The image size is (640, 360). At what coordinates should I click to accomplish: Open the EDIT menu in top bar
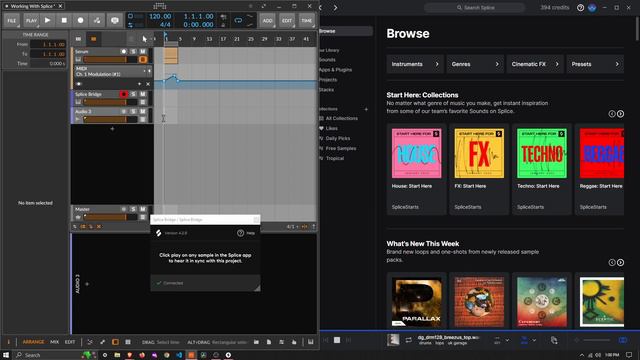pos(287,20)
